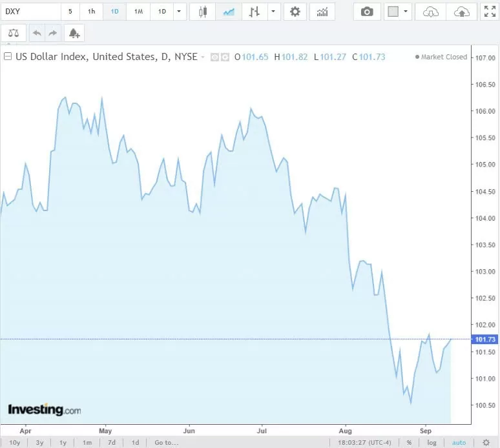The height and width of the screenshot is (448, 500).
Task: Click the DXY symbol search field
Action: [x=31, y=12]
